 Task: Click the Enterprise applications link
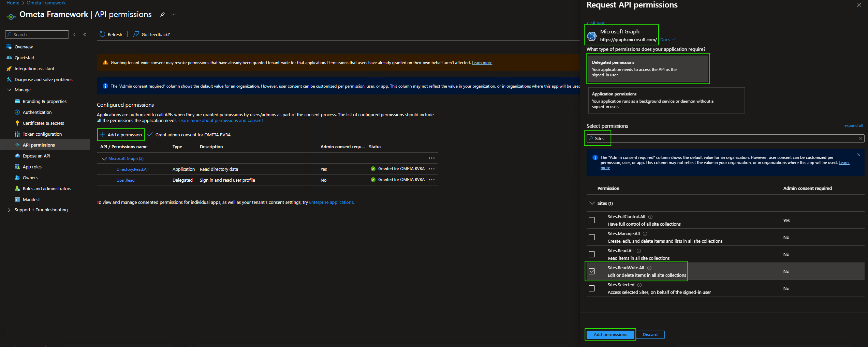click(x=331, y=202)
